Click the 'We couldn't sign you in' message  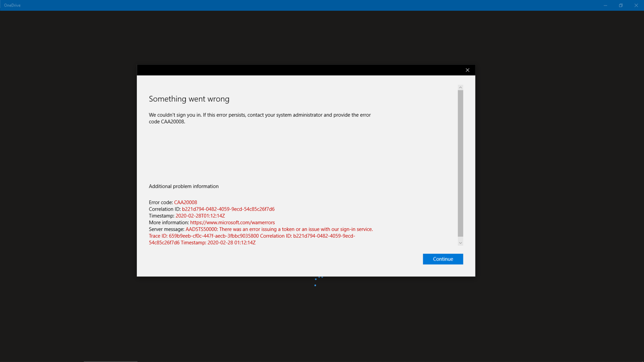pos(260,118)
